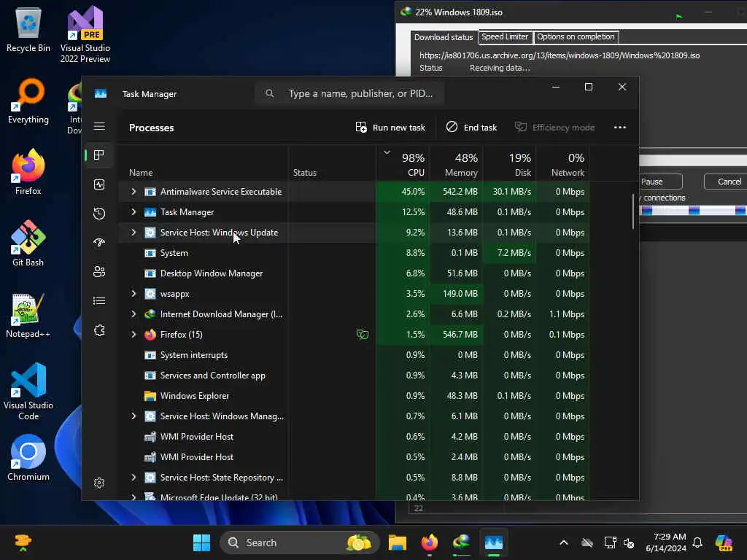
Task: Open Recycle Bin desktop icon
Action: [x=28, y=29]
